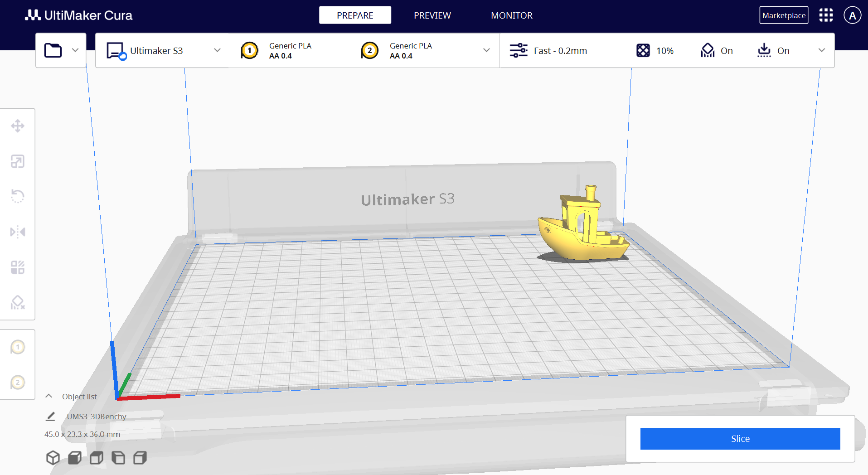The image size is (868, 475).
Task: Select Extruder 1 in the sidebar
Action: point(18,347)
